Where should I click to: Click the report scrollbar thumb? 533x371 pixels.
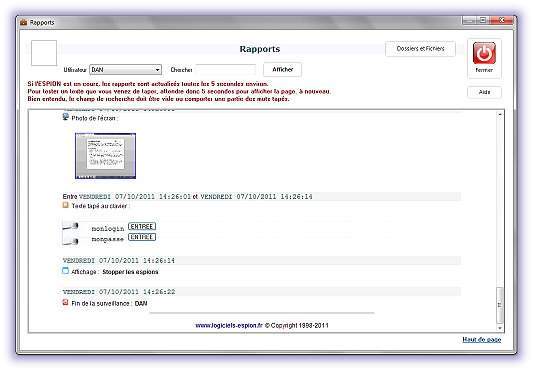pos(500,305)
